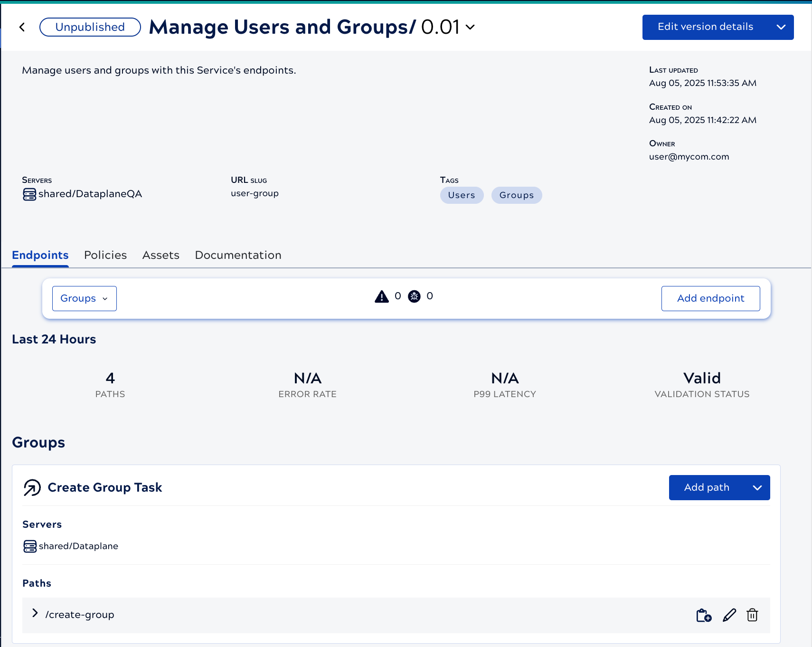Click the Add endpoint button

pyautogui.click(x=710, y=298)
